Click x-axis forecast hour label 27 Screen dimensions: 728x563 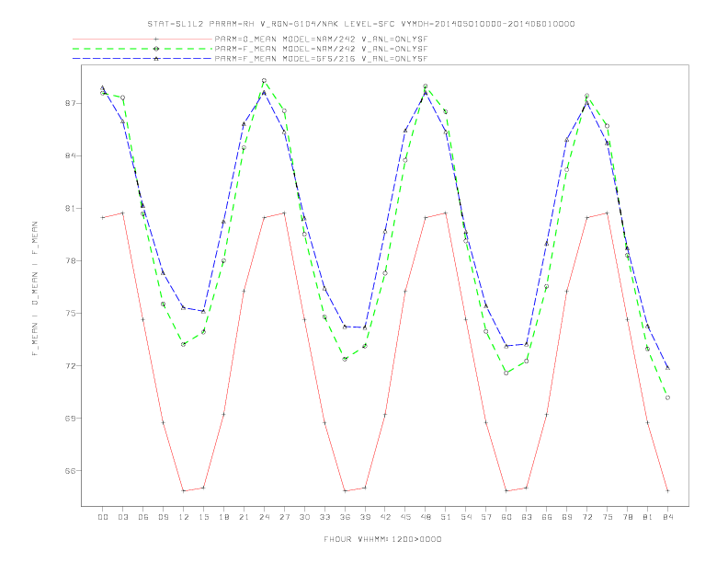tap(284, 517)
